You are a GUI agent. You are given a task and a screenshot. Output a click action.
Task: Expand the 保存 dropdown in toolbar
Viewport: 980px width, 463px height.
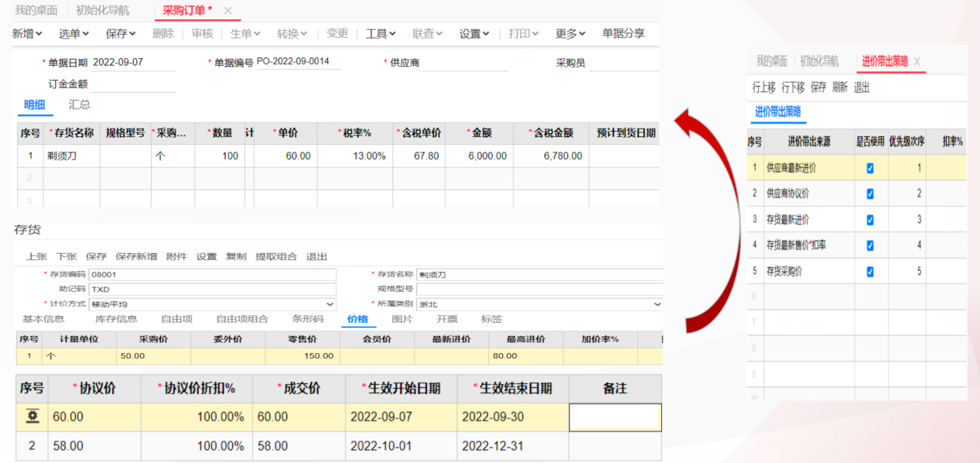[x=121, y=33]
